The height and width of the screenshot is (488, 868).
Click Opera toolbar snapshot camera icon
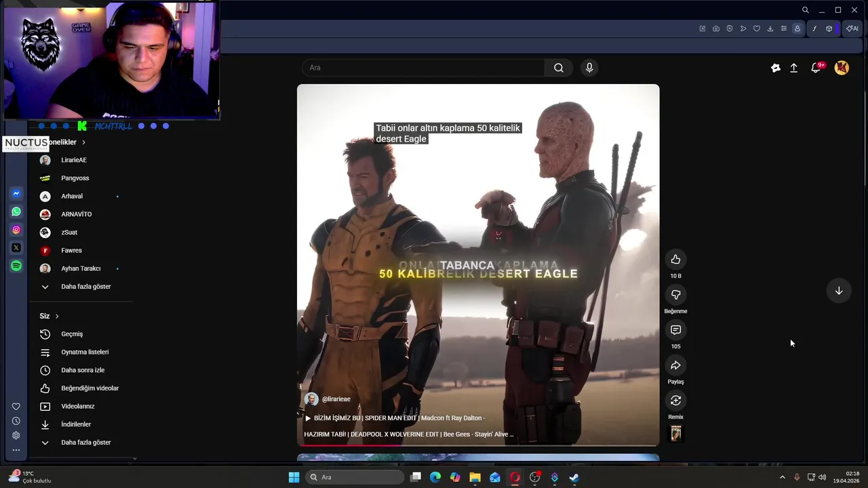[x=716, y=28]
